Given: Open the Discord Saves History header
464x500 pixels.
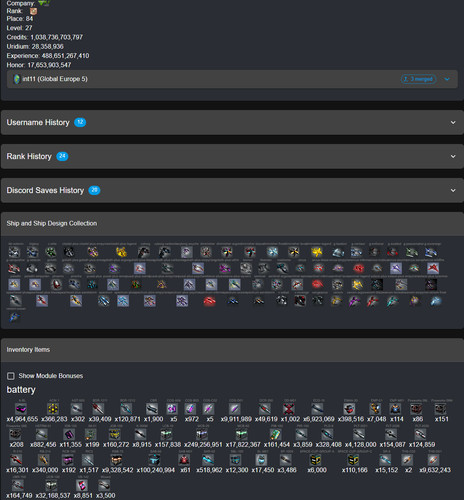Looking at the screenshot, I should click(232, 190).
